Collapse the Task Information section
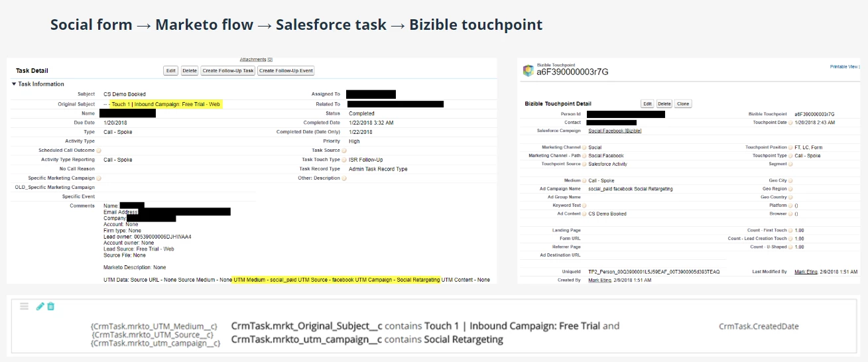Screen dimensions: 868x362 (x=14, y=84)
